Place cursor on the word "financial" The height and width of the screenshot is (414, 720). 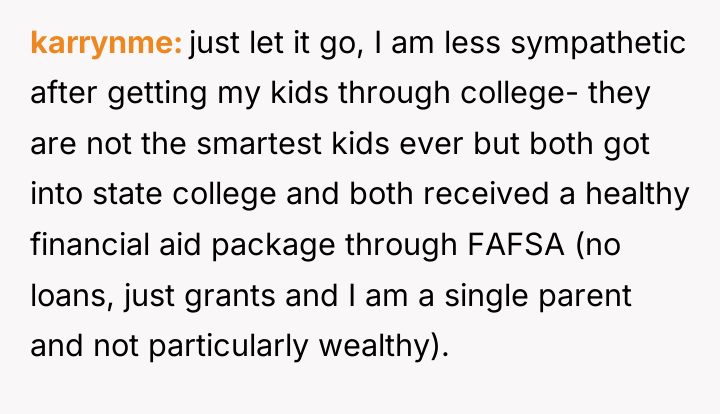coord(90,244)
